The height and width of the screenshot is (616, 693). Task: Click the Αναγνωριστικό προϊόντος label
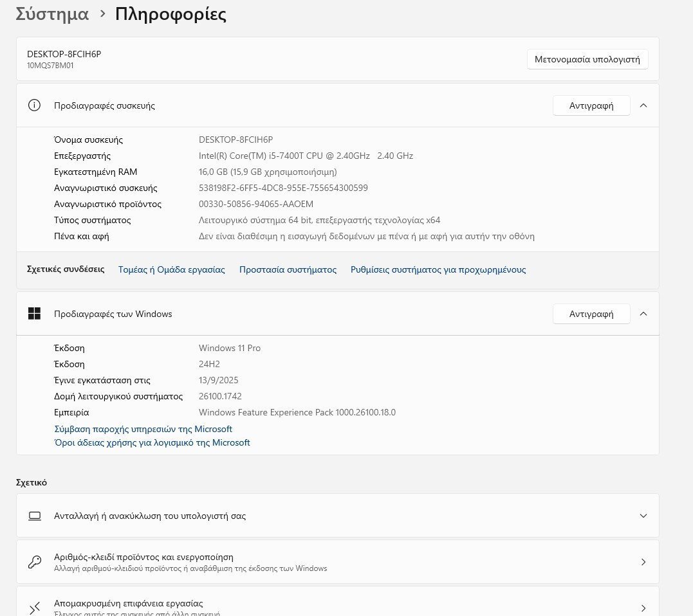(x=108, y=204)
